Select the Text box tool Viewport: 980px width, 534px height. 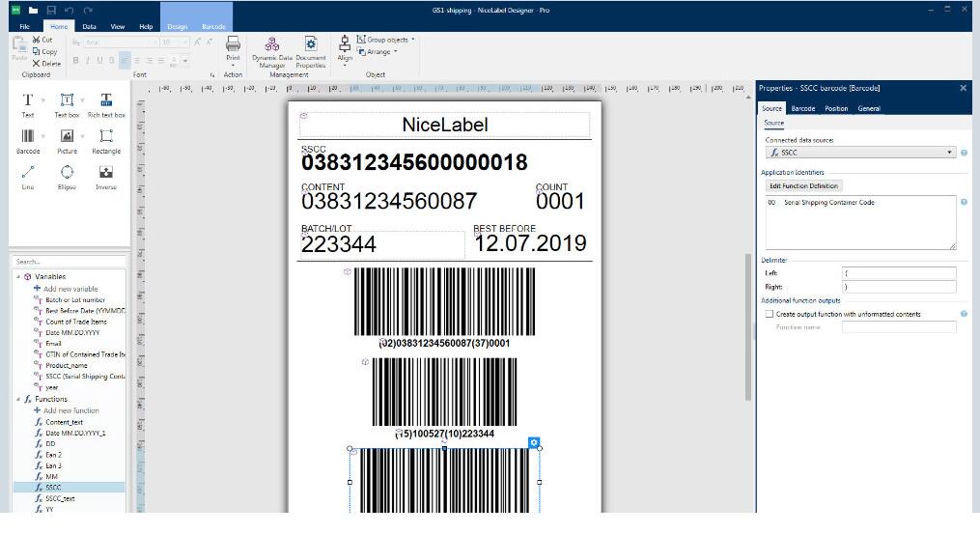tap(67, 105)
